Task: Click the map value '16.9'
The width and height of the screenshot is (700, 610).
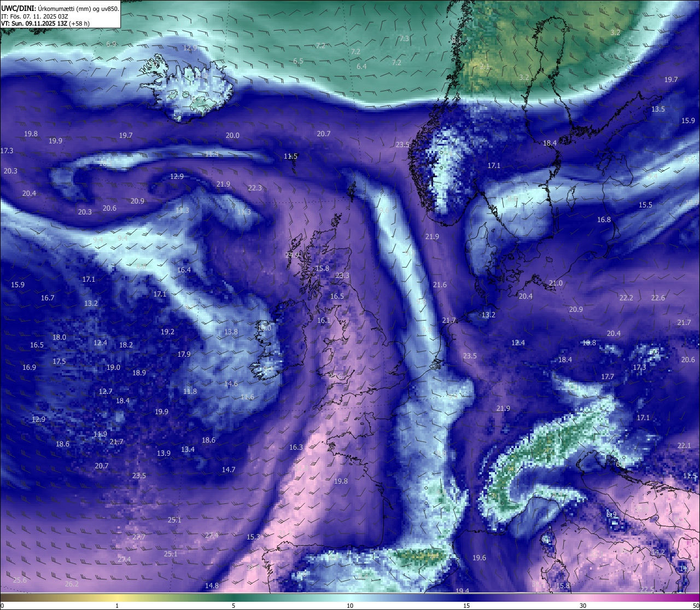Action: 29,367
